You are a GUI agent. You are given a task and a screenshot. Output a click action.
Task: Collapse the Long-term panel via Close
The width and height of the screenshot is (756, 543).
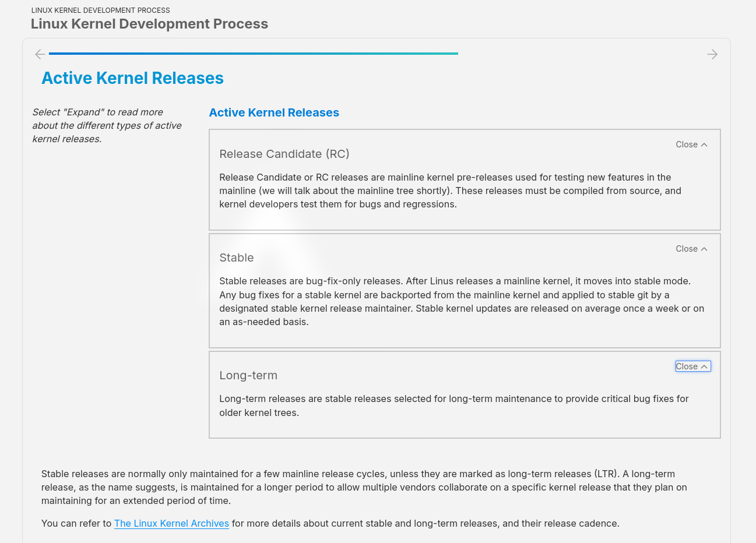(x=692, y=366)
